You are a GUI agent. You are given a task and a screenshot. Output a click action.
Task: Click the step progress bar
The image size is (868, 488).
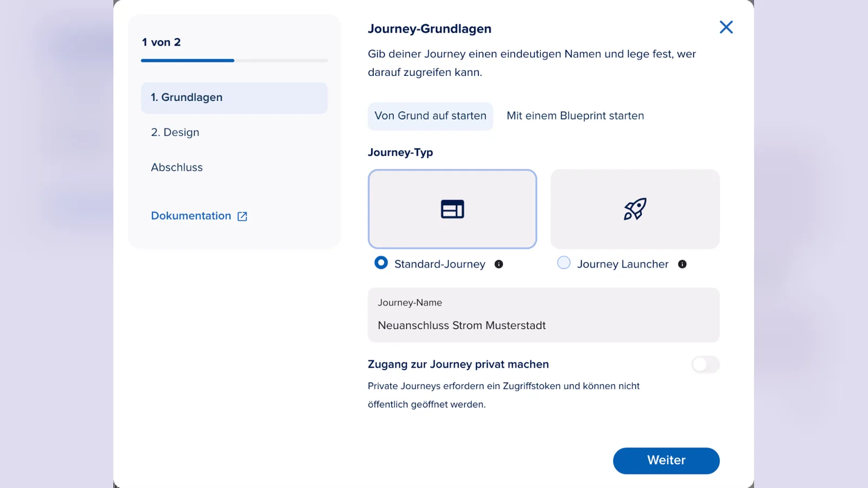click(x=234, y=61)
